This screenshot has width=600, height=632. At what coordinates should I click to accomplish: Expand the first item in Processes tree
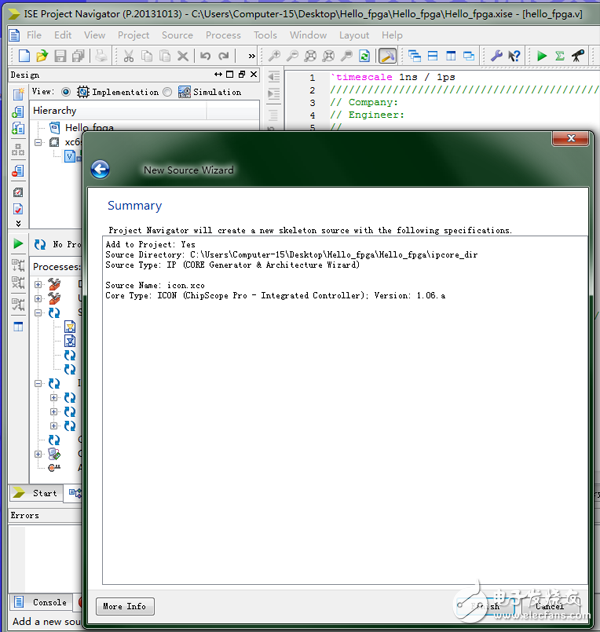tap(39, 285)
